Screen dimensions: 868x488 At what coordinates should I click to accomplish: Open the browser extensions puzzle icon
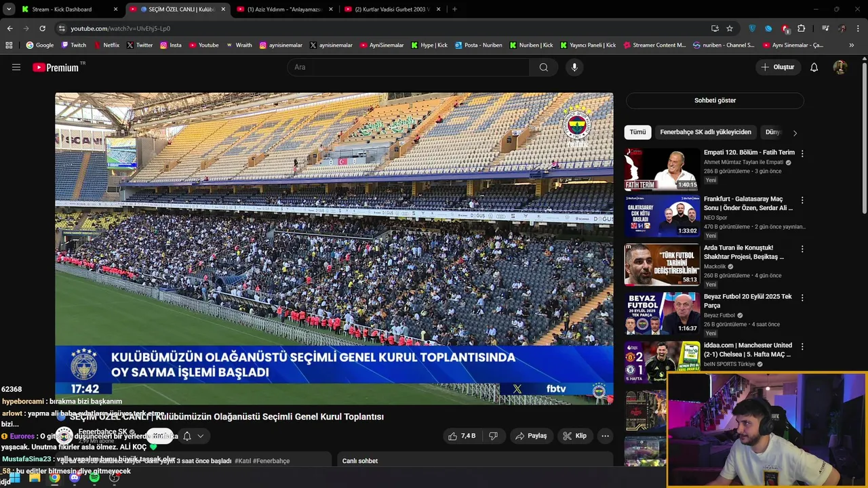(x=802, y=28)
